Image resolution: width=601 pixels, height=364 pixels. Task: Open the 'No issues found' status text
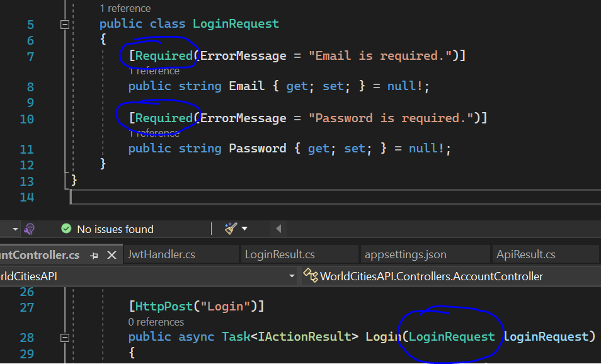click(115, 229)
